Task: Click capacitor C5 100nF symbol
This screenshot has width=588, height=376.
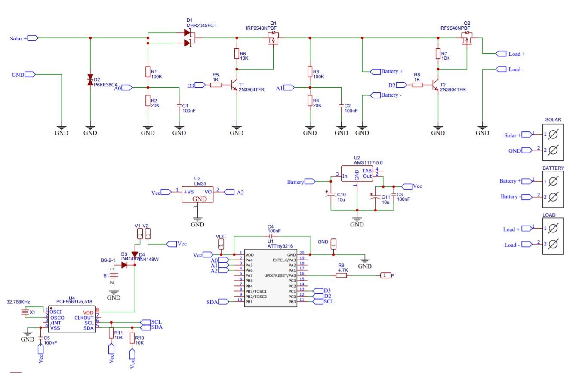Action: tap(40, 339)
